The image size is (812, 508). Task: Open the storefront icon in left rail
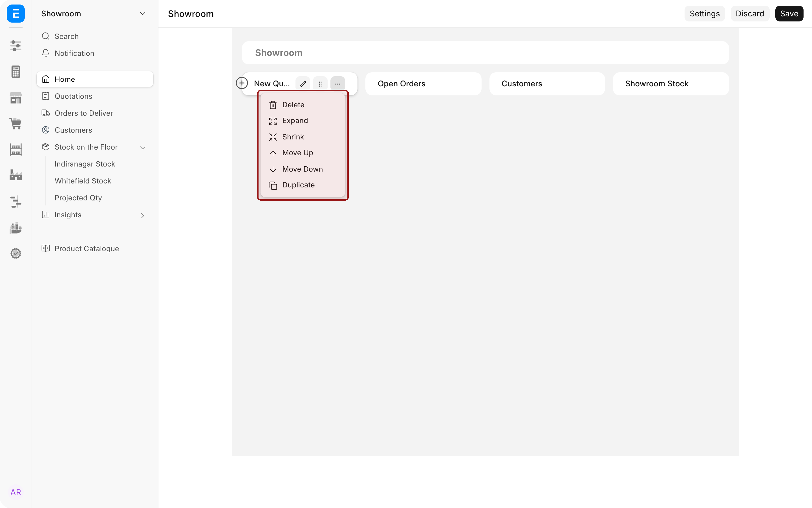16,98
